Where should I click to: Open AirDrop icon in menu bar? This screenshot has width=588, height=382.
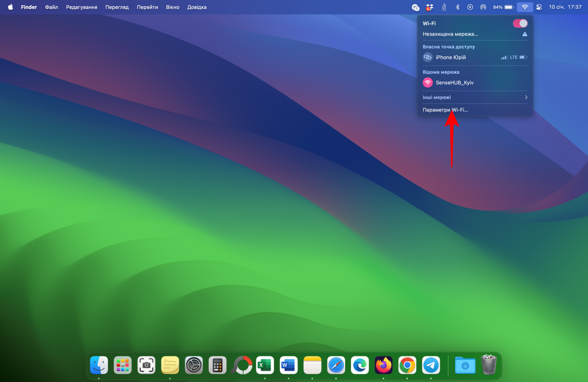click(483, 7)
